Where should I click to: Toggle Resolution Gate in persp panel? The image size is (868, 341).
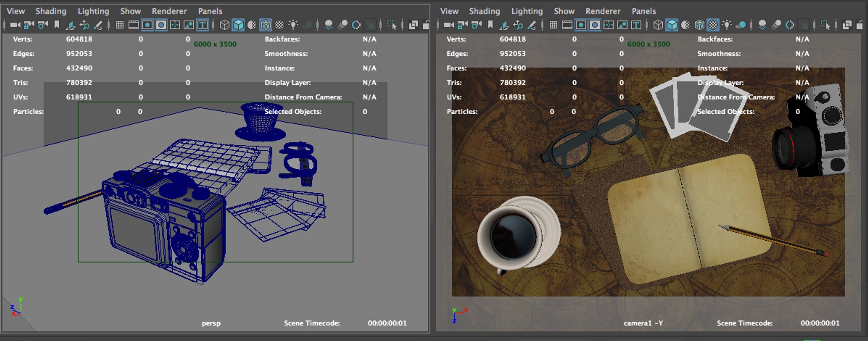tap(147, 25)
